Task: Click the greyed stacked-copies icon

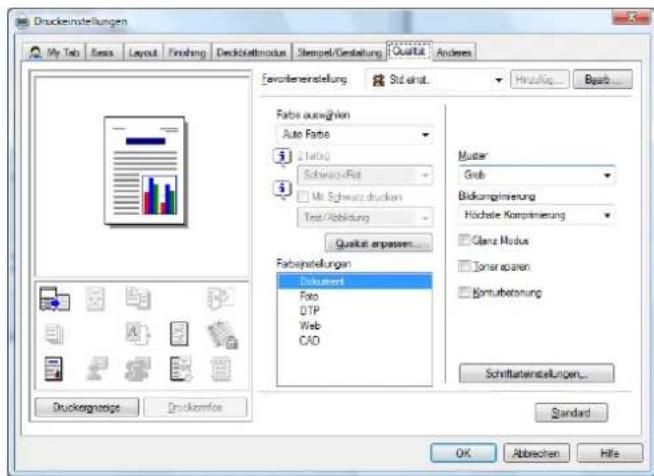Action: tap(138, 298)
